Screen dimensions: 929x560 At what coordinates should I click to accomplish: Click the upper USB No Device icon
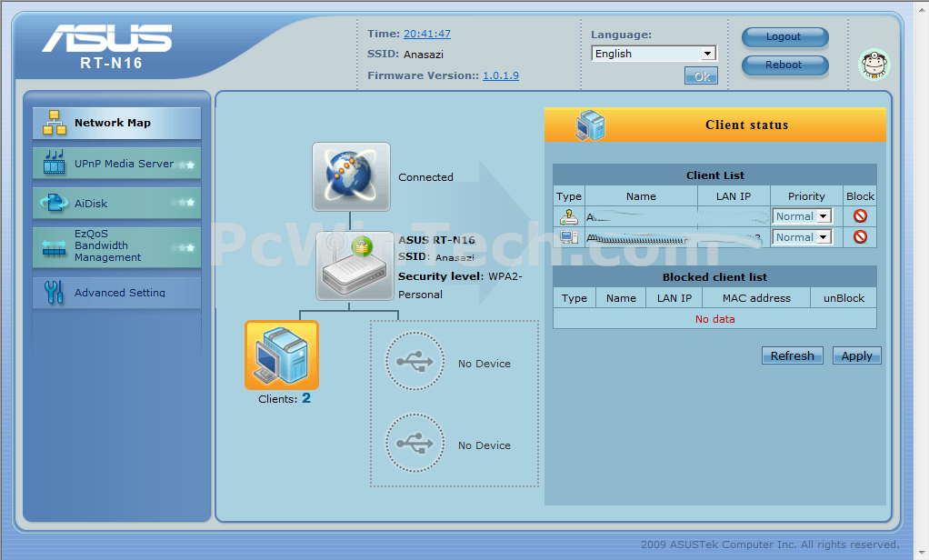[x=415, y=361]
